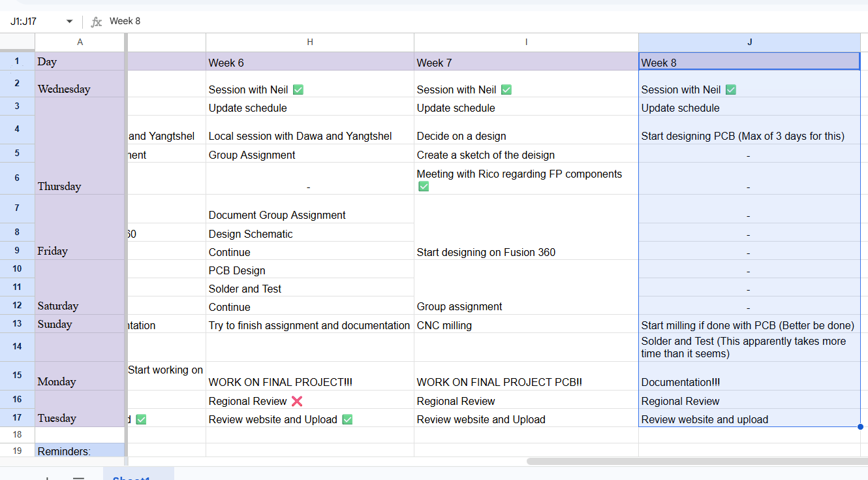Click green checkmark in column A row 17

point(142,419)
